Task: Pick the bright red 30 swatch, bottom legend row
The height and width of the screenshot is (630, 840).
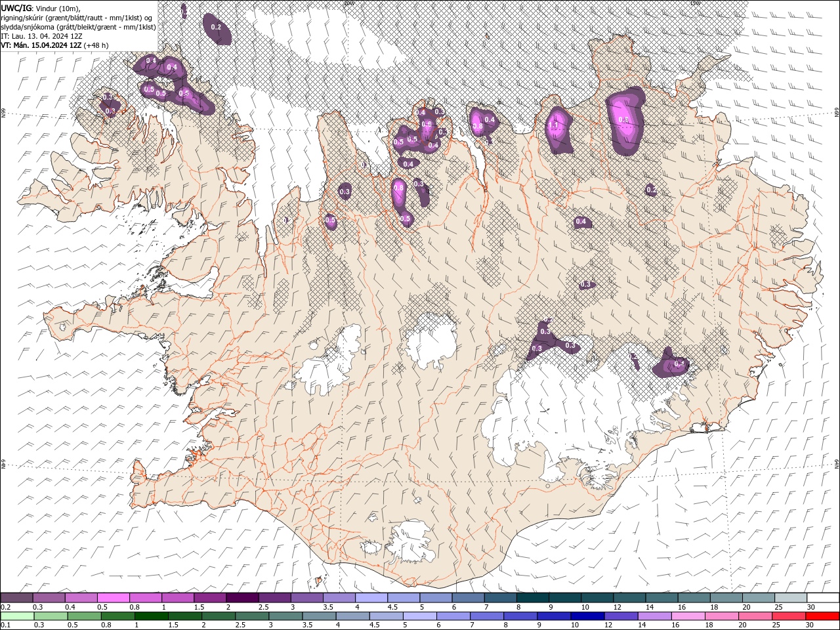Action: click(822, 616)
